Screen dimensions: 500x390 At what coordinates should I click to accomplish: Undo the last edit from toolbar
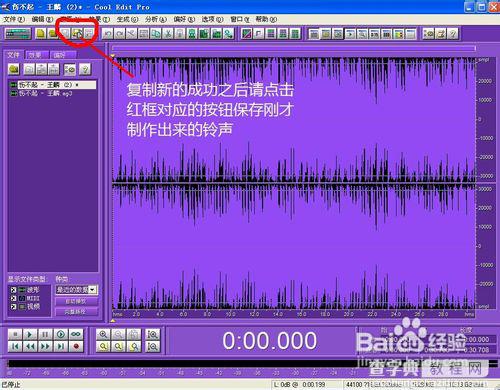(x=107, y=33)
